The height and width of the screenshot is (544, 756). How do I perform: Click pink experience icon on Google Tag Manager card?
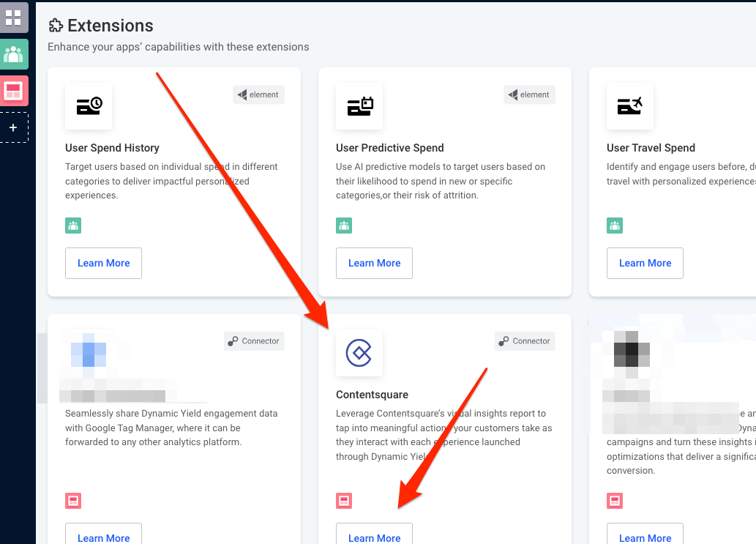coord(73,501)
